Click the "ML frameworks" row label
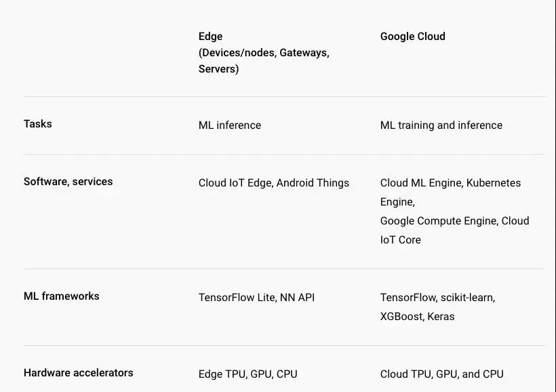The height and width of the screenshot is (392, 556). point(61,296)
